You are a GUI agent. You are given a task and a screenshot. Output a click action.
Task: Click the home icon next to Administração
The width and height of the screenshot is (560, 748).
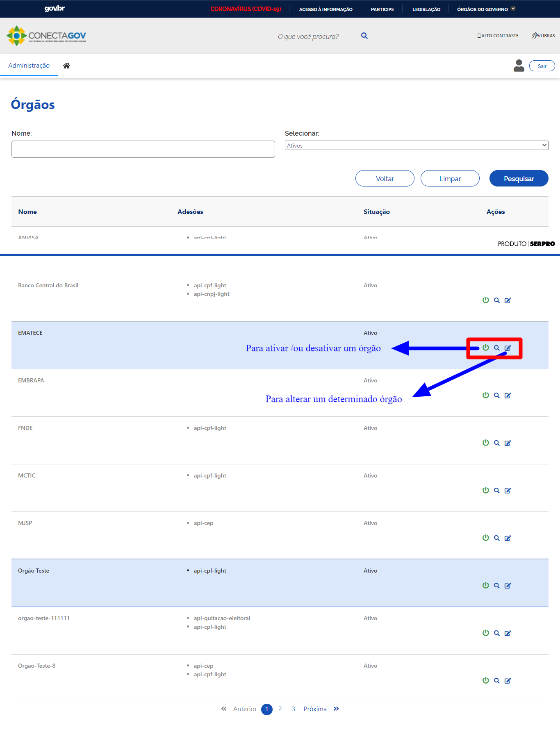pos(66,66)
